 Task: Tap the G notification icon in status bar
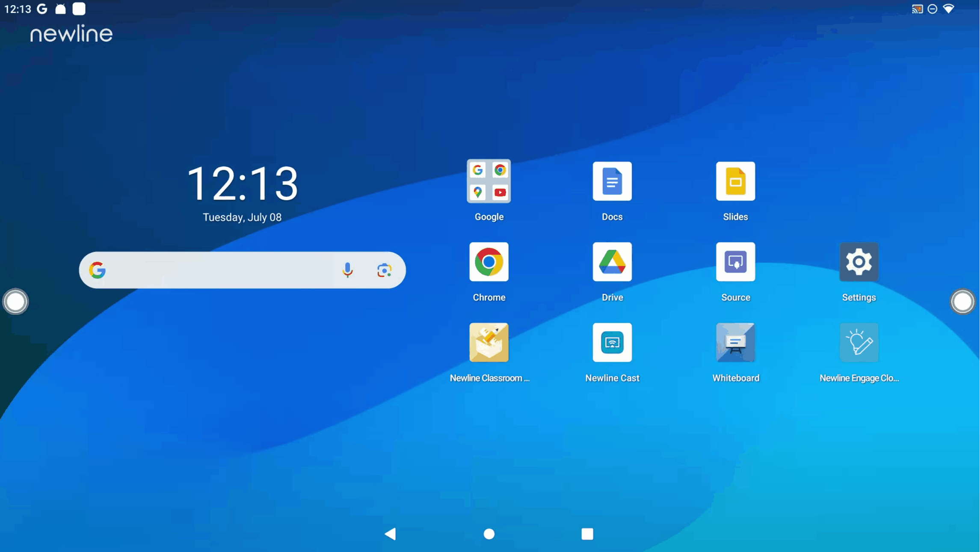click(x=42, y=9)
